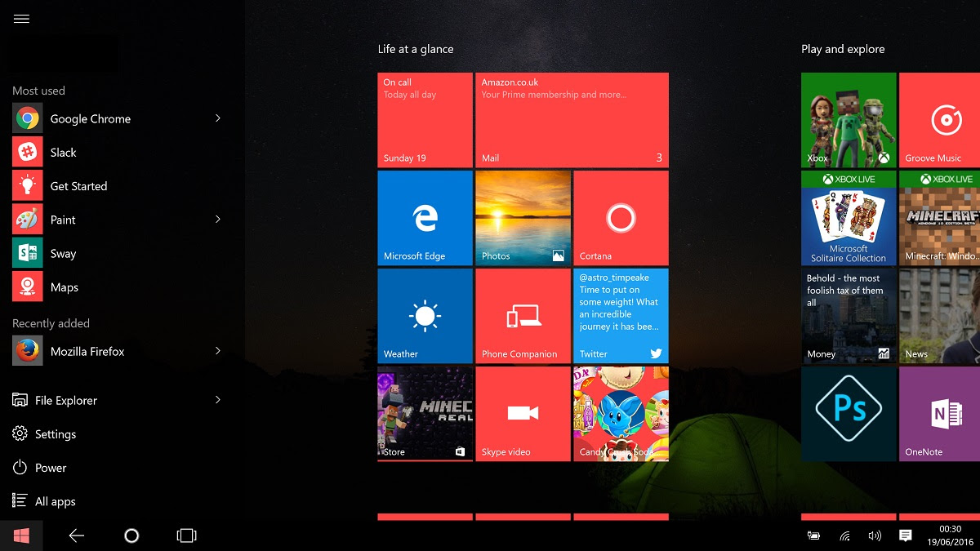Open the Calendar tile showing Sunday 19
The height and width of the screenshot is (551, 980).
[425, 120]
